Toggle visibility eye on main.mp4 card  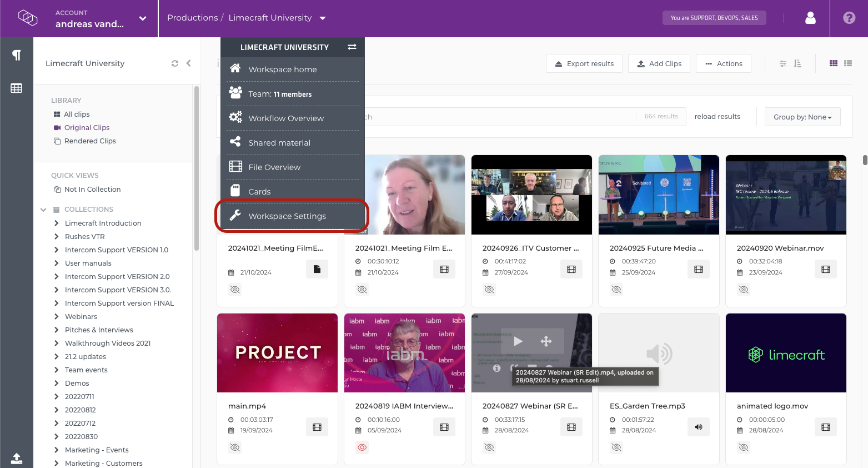[x=235, y=447]
